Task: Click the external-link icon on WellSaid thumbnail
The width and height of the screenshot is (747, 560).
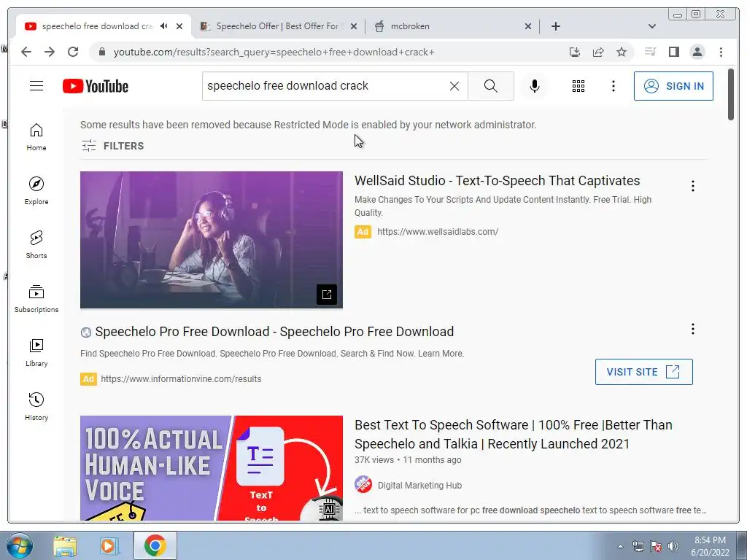Action: [x=326, y=295]
